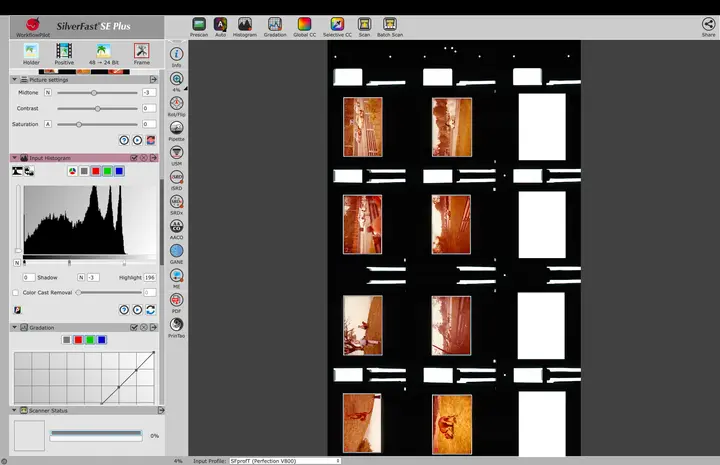
Task: Start a Prescan
Action: coord(199,27)
